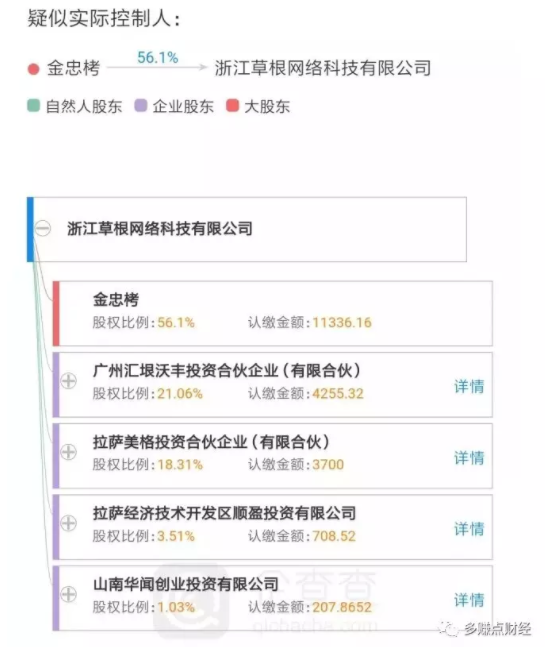Expand 拉萨经济技术开发区顺盈投资有限公司 plus icon
Screen dimensions: 545x647
pos(68,523)
